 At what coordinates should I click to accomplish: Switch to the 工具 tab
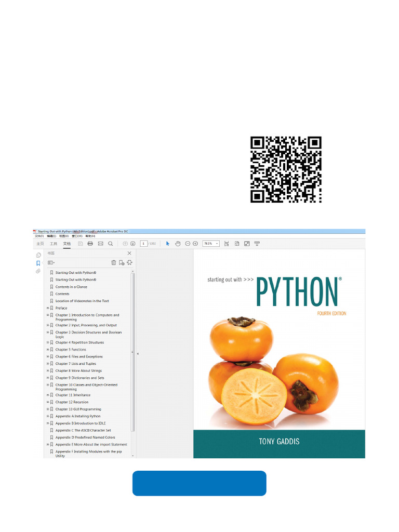54,244
